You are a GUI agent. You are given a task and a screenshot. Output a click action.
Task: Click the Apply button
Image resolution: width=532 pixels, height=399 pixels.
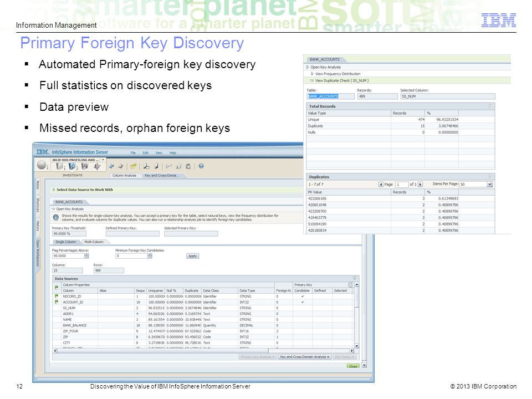(193, 256)
